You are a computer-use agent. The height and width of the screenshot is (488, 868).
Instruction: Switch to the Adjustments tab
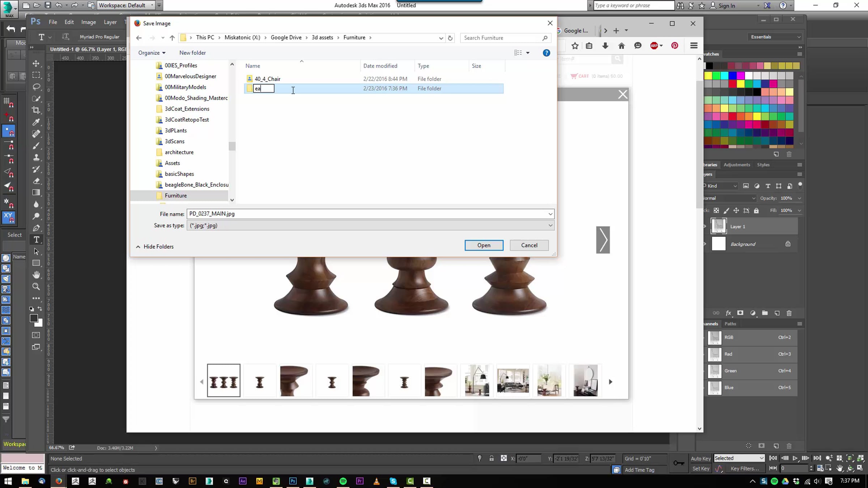[737, 165]
